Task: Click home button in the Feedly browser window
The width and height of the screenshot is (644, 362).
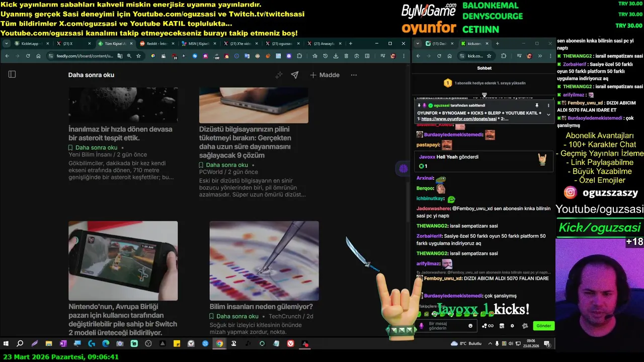Action: [39, 56]
